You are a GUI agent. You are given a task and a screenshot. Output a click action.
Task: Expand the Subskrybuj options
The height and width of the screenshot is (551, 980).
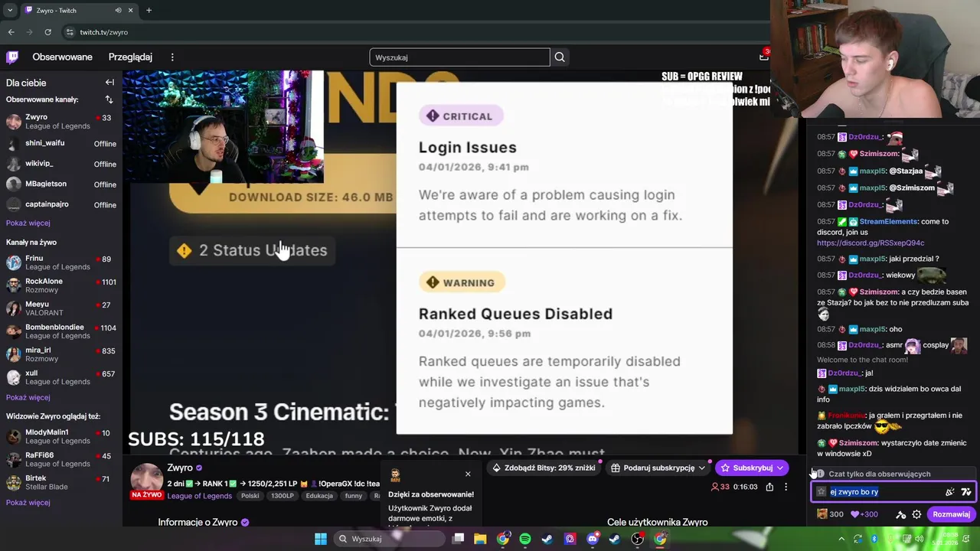click(779, 468)
